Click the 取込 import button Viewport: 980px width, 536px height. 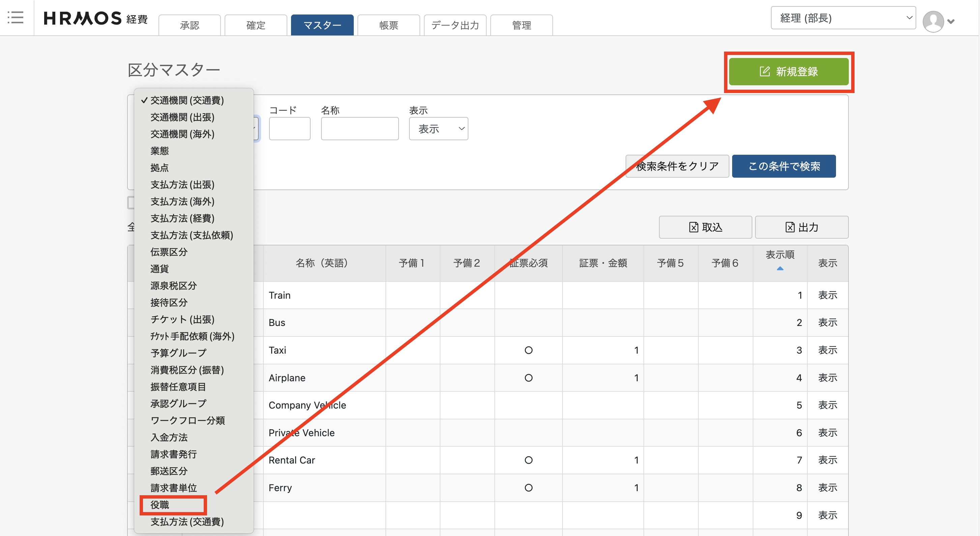tap(705, 227)
